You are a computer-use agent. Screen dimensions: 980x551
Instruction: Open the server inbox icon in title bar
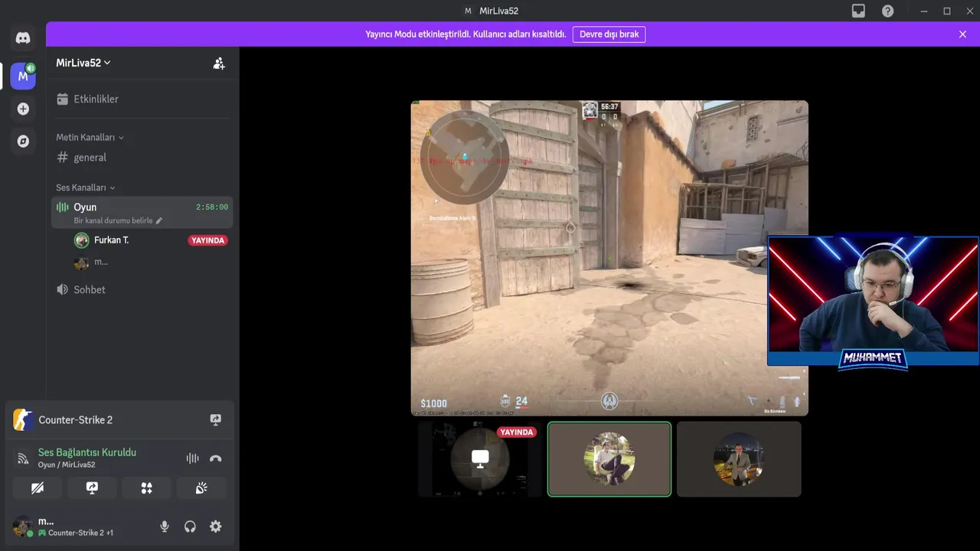pos(859,11)
